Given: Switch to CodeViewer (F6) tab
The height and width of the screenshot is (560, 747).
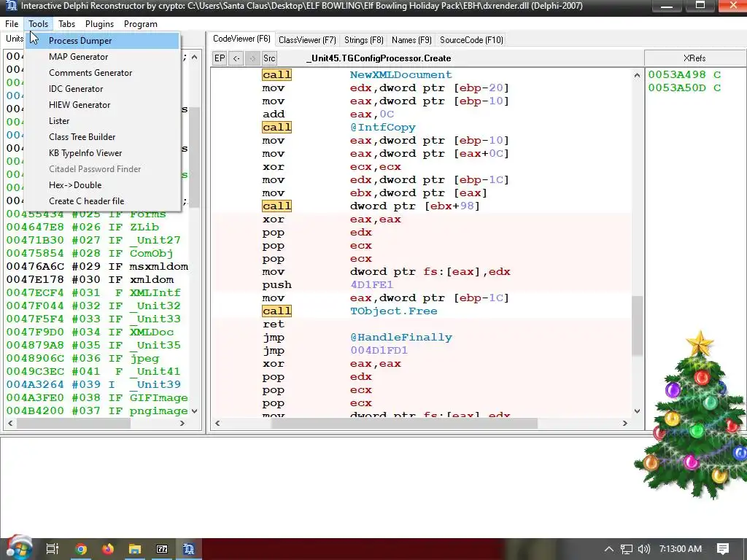Looking at the screenshot, I should click(x=241, y=39).
